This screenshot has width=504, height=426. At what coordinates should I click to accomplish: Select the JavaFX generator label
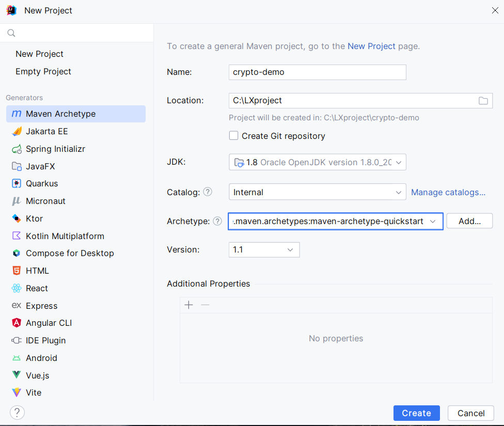(x=40, y=166)
